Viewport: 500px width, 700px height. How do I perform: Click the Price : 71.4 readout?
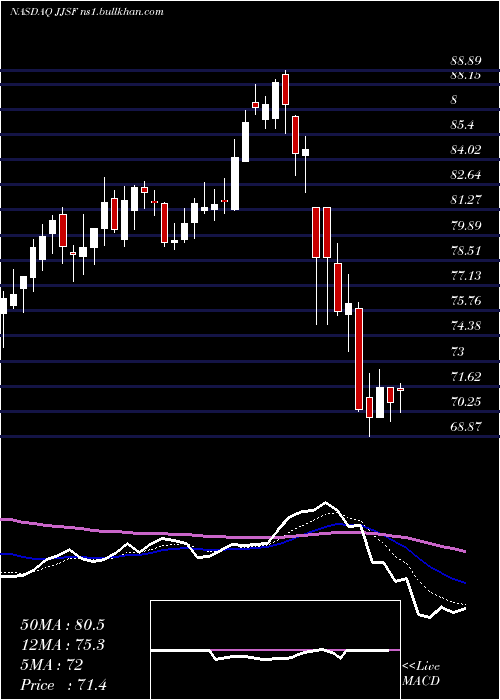click(63, 684)
